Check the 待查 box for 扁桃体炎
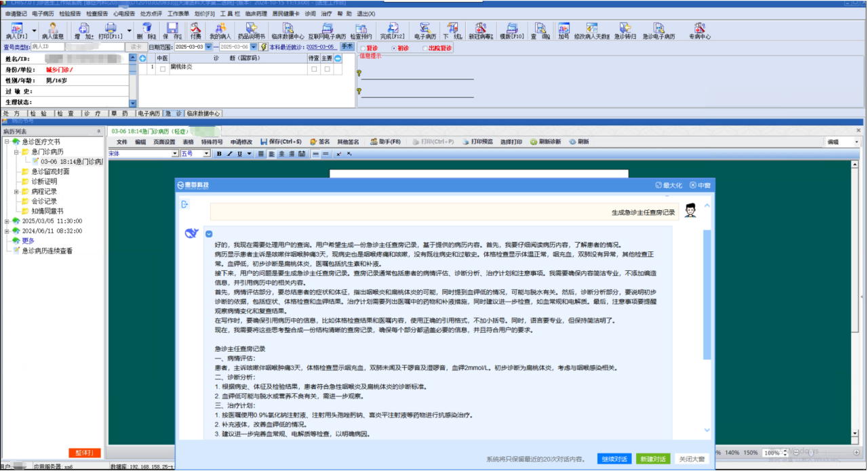 pyautogui.click(x=314, y=68)
